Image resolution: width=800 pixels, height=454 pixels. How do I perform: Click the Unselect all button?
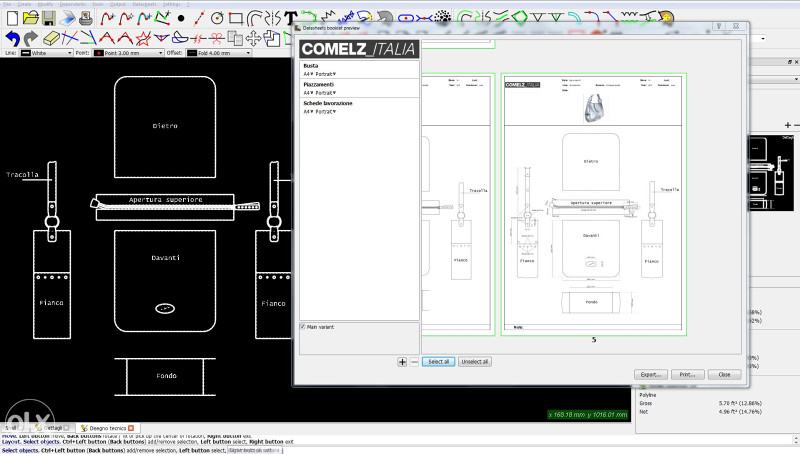[x=474, y=361]
